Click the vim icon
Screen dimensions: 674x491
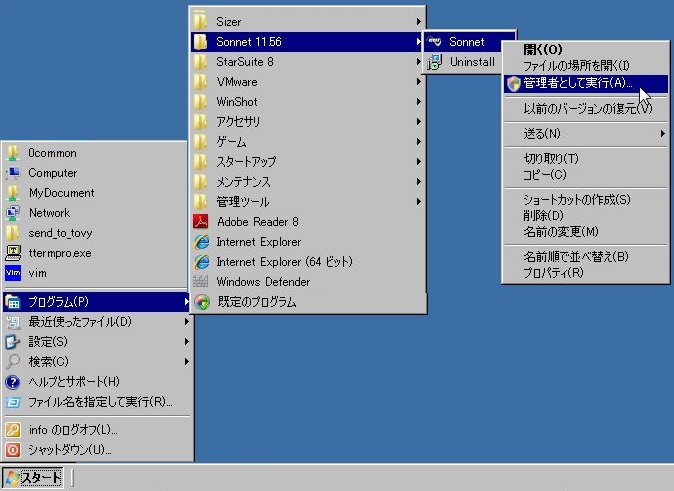pos(13,273)
